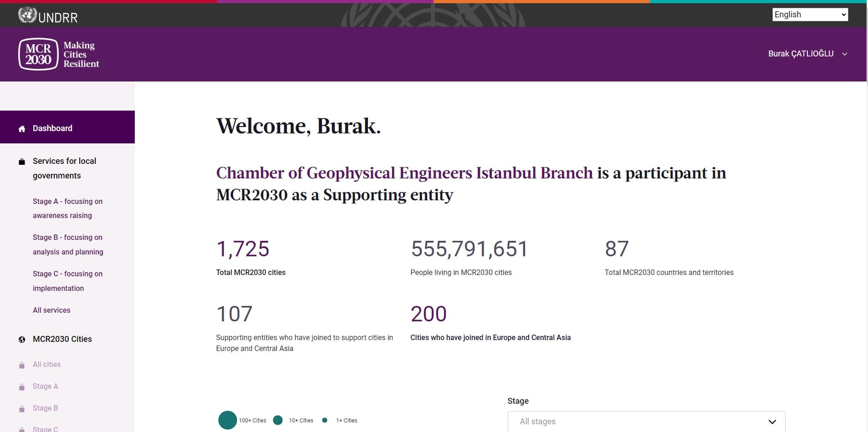This screenshot has width=868, height=432.
Task: Select All services in the sidebar
Action: pyautogui.click(x=51, y=310)
